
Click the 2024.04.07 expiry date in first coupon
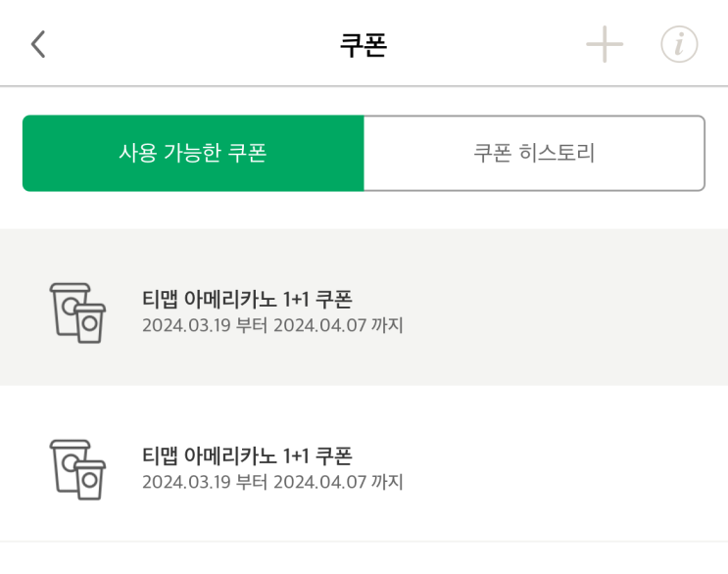click(317, 325)
